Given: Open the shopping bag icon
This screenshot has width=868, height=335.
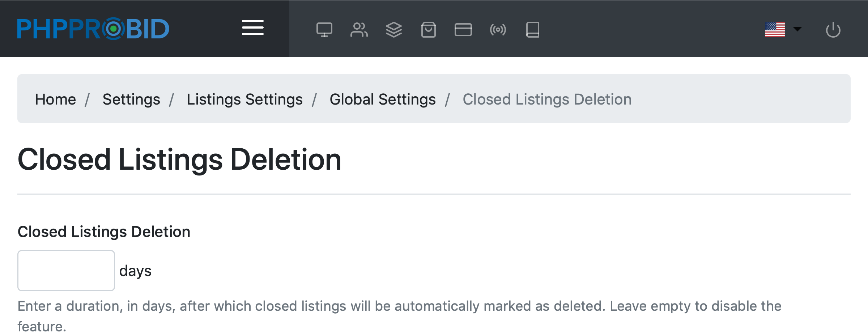Looking at the screenshot, I should coord(428,30).
